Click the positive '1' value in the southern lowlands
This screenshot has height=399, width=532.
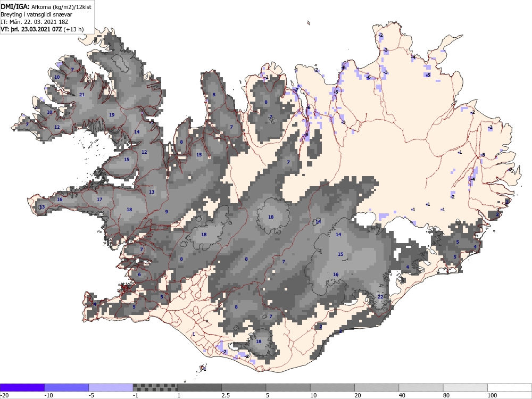tap(194, 334)
